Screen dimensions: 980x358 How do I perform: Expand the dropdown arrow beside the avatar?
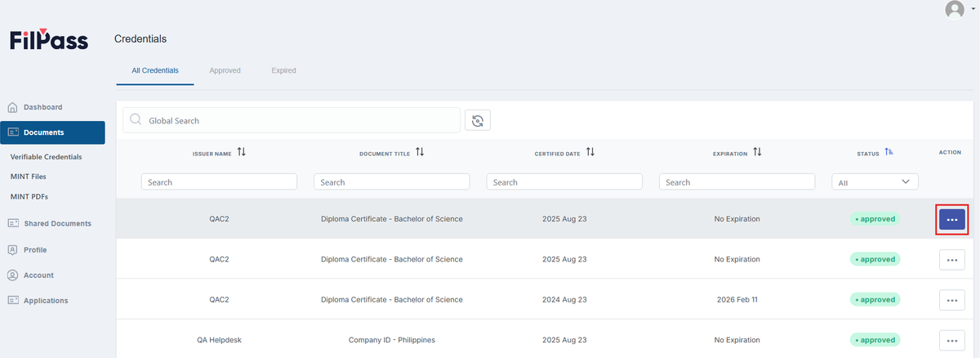(x=972, y=11)
